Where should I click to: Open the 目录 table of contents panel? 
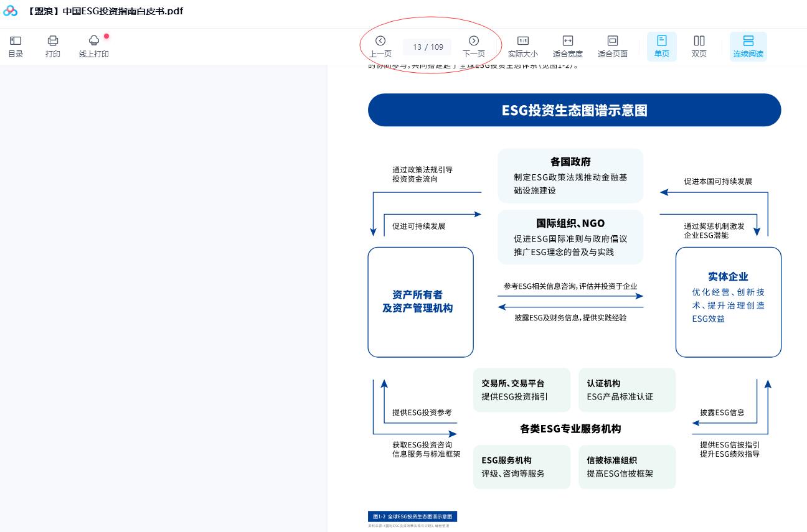pos(16,47)
